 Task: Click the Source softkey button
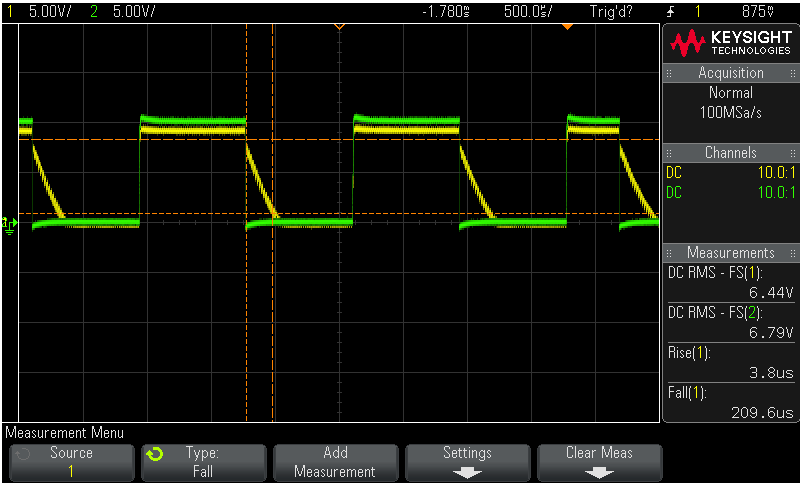(71, 462)
